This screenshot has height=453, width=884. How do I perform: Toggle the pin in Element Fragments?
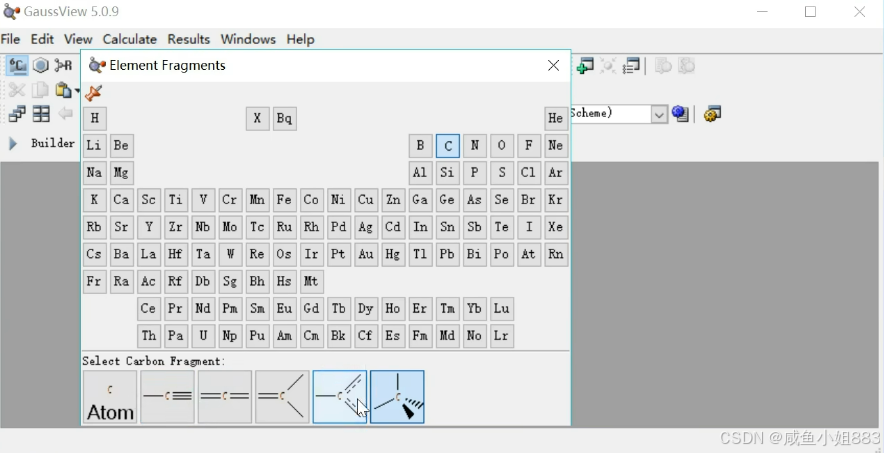[x=93, y=93]
